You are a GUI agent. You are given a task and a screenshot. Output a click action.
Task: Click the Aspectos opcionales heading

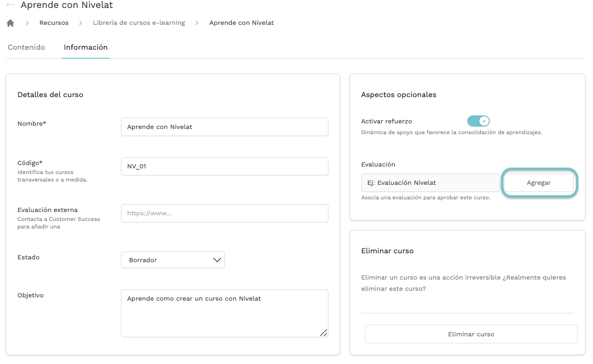(x=399, y=95)
